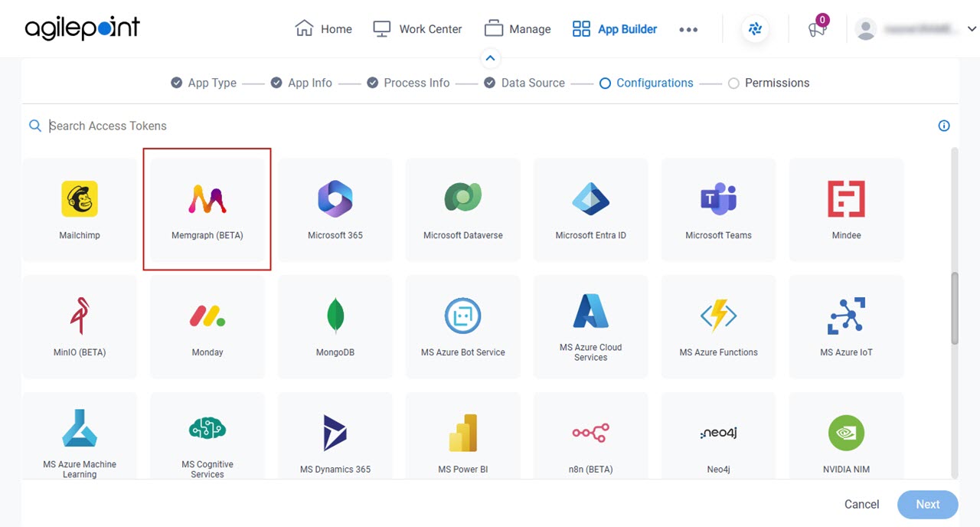Jump to the Process Info step

pyautogui.click(x=408, y=83)
